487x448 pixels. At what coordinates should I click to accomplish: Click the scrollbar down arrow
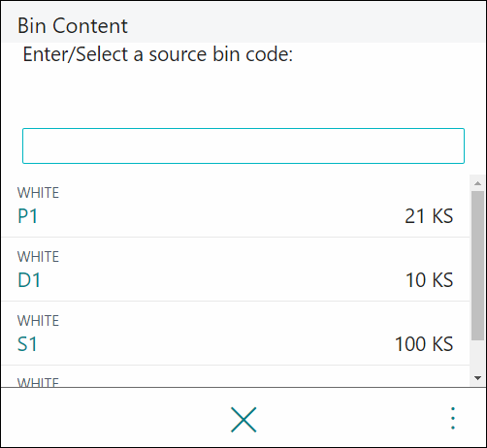(x=477, y=377)
